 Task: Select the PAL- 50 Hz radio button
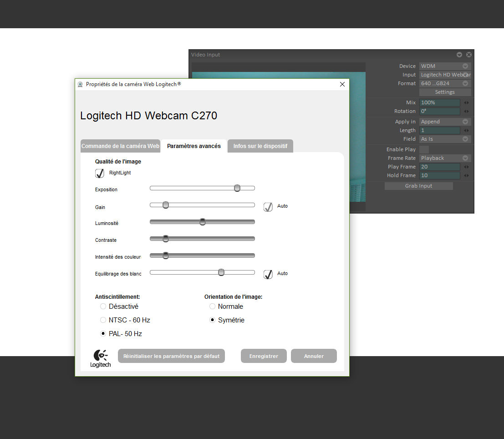point(103,333)
